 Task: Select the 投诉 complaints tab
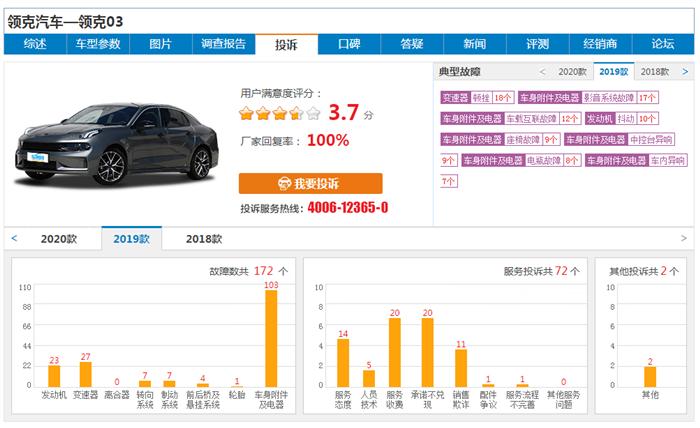coord(286,45)
